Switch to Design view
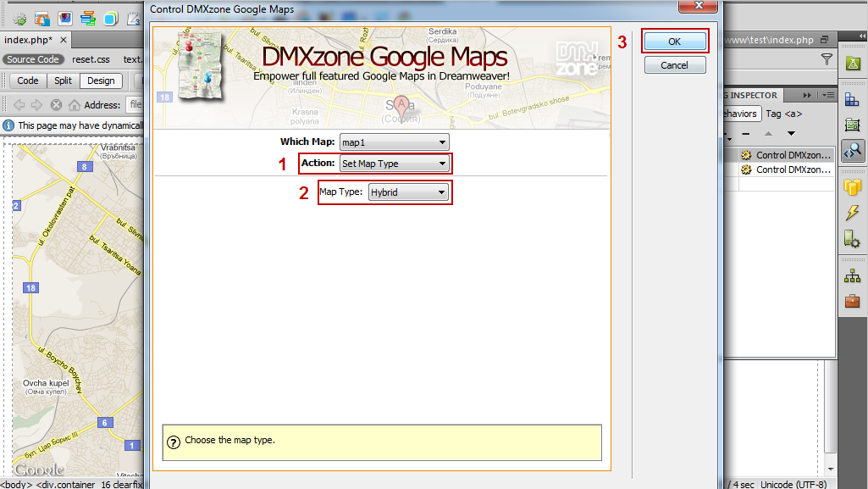The height and width of the screenshot is (489, 868). 101,81
